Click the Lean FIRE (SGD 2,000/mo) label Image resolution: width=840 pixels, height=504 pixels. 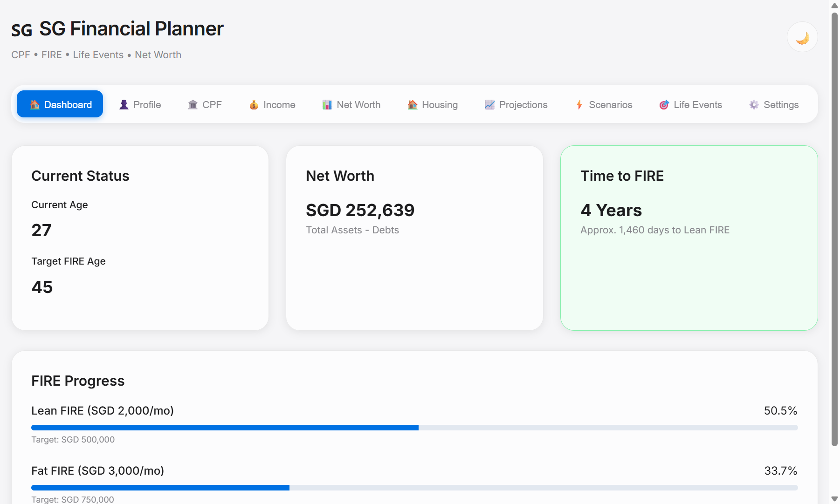pos(103,411)
